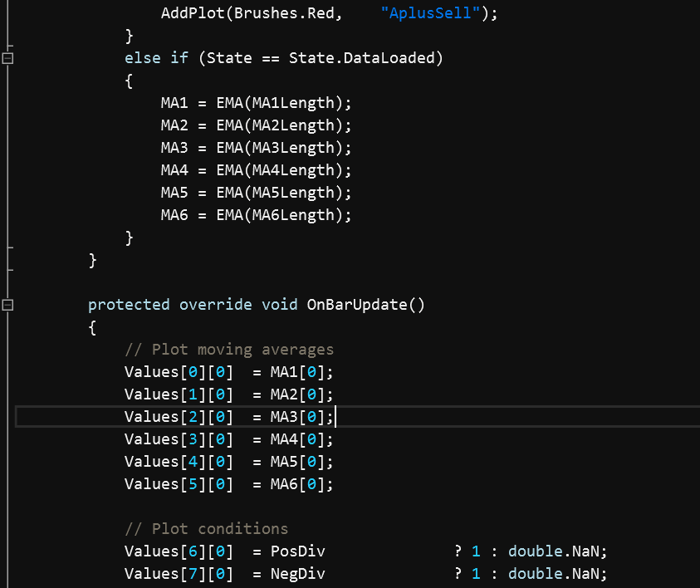The width and height of the screenshot is (700, 588).
Task: Click the "AplusSell" string literal
Action: tap(432, 13)
